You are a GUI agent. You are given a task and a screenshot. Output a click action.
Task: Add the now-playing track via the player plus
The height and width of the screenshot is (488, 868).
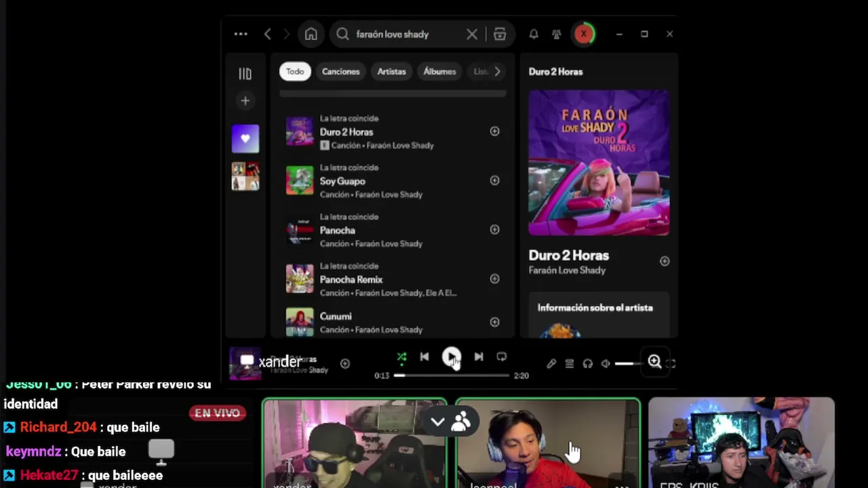pos(345,364)
